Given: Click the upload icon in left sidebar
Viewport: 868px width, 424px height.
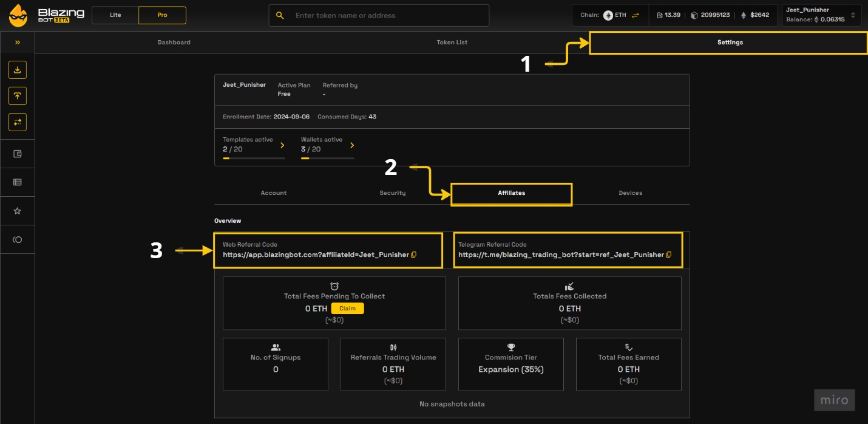Looking at the screenshot, I should (17, 96).
